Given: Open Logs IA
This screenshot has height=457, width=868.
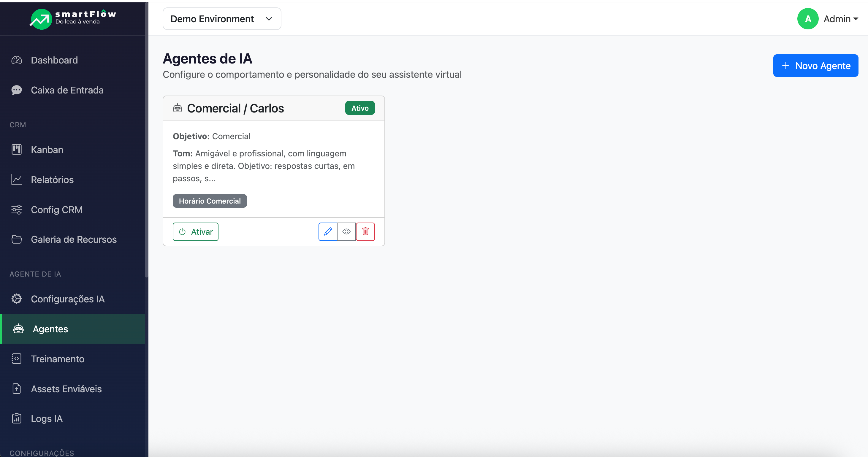Looking at the screenshot, I should 47,419.
